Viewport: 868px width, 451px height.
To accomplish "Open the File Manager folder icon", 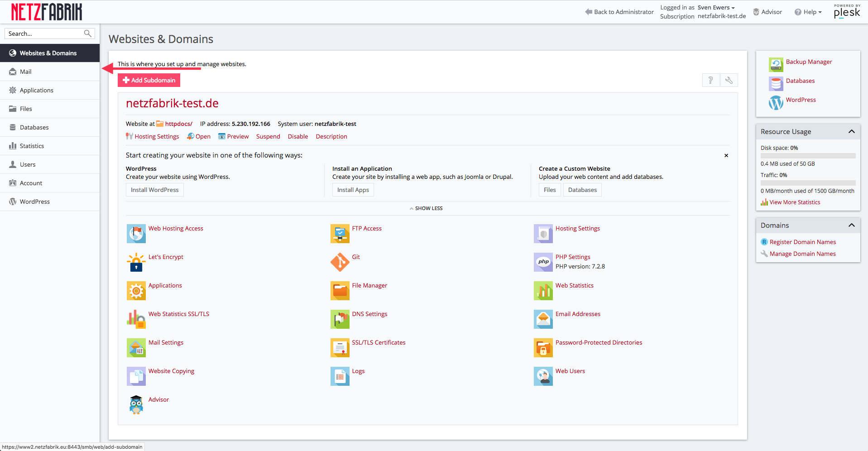I will (340, 291).
